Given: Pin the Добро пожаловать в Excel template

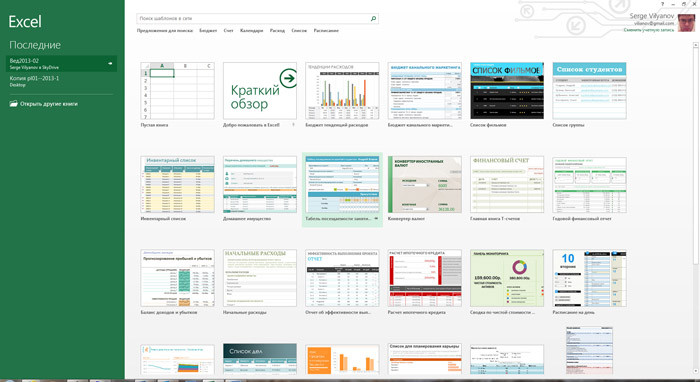Looking at the screenshot, I should pyautogui.click(x=293, y=125).
